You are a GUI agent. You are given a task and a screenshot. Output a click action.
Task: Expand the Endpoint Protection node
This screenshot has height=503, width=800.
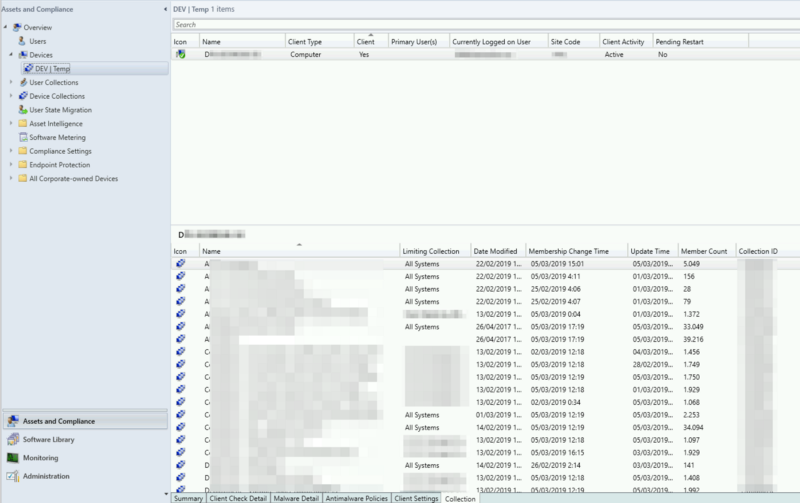point(11,164)
